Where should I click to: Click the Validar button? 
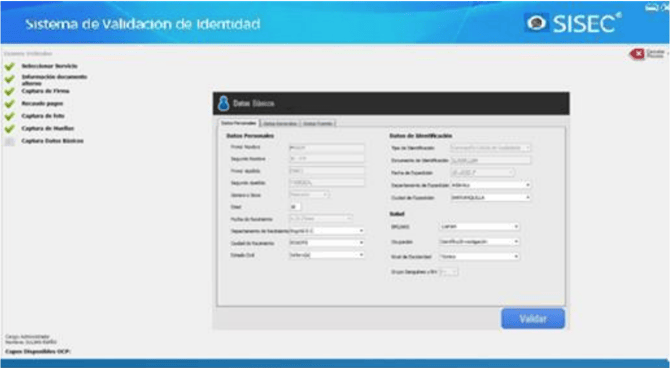[x=533, y=319]
